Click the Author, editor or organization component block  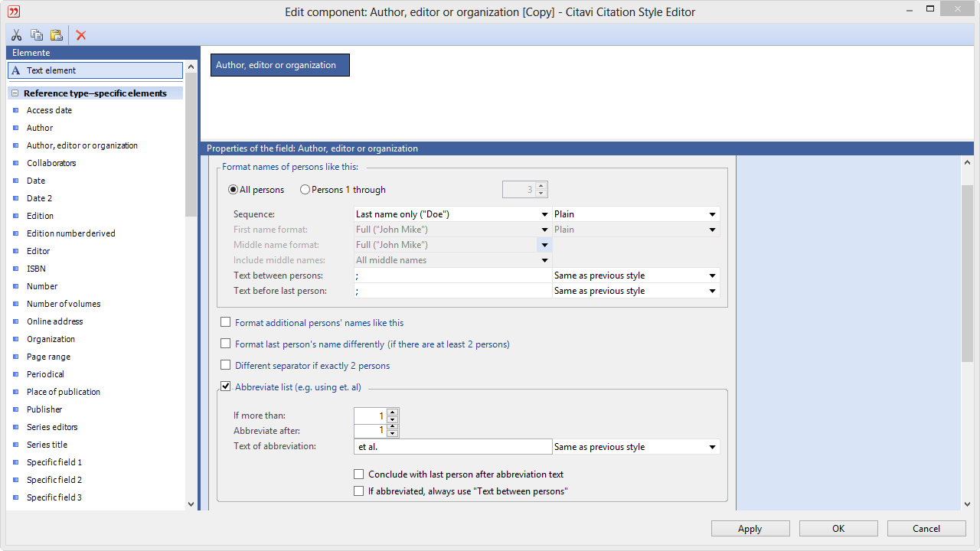(280, 65)
